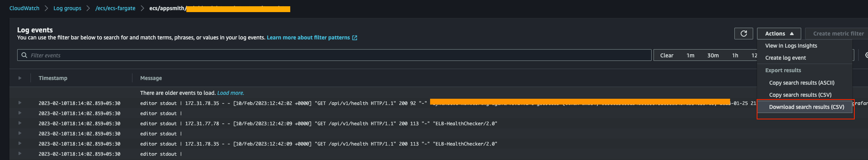Choose Create log event option
The width and height of the screenshot is (868, 160).
coord(785,58)
